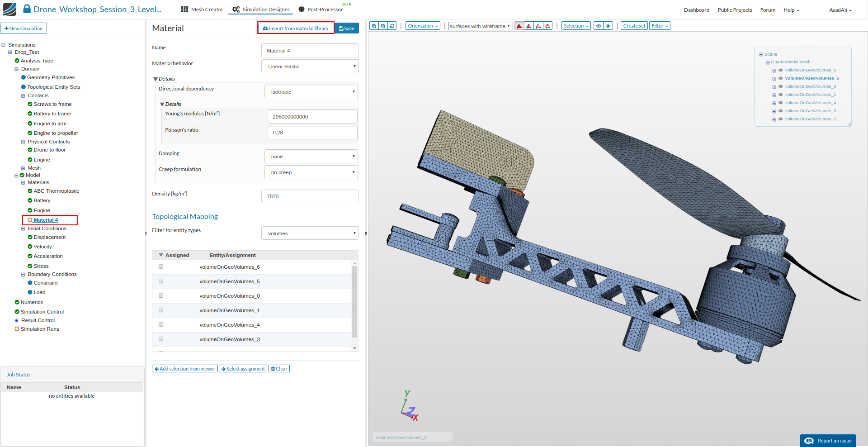Switch to the wireframe-only render mode icon
868x447 pixels.
[x=538, y=26]
